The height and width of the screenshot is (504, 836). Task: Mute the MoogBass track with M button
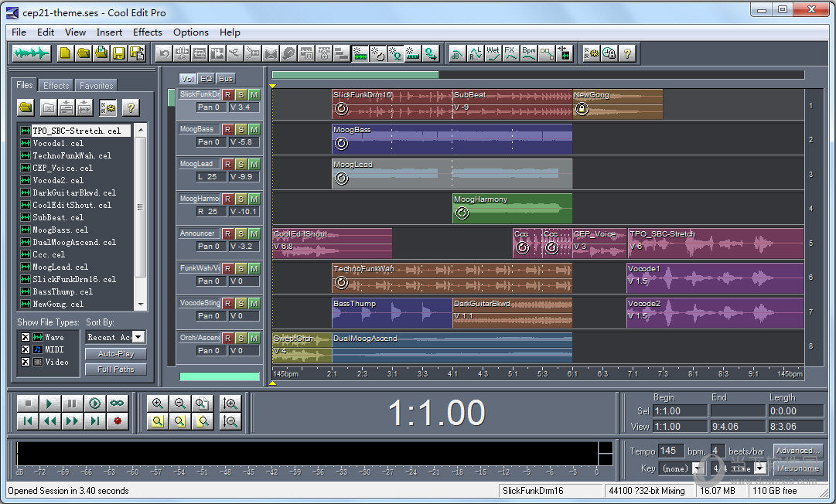(254, 129)
